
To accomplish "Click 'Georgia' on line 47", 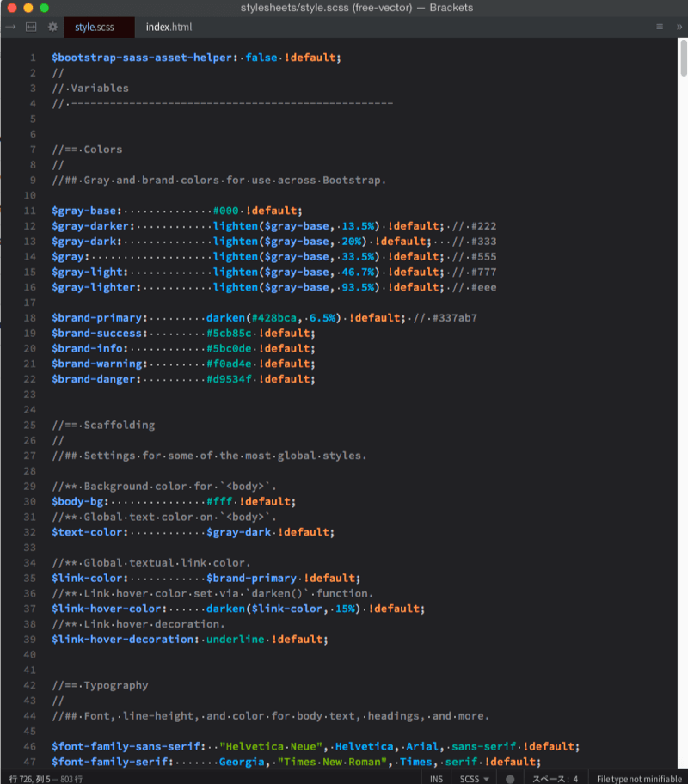I will coord(242,762).
